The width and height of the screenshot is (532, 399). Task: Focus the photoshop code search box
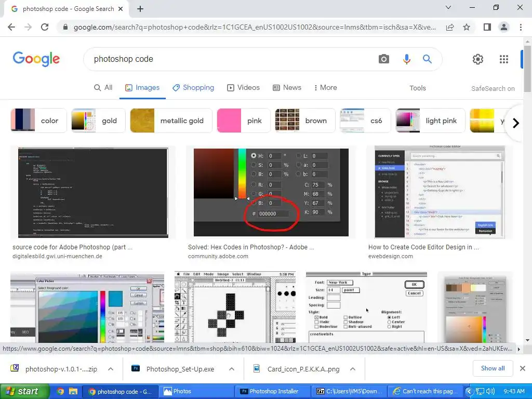tap(231, 59)
